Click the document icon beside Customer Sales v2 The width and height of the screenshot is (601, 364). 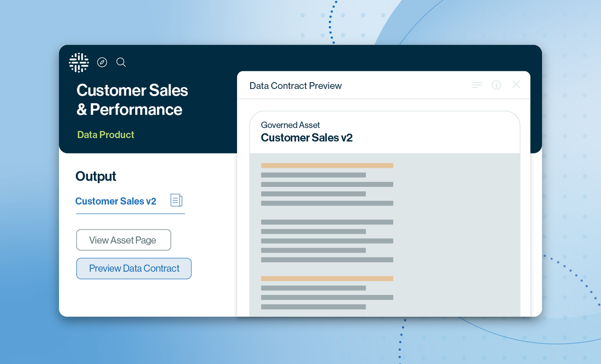click(176, 200)
